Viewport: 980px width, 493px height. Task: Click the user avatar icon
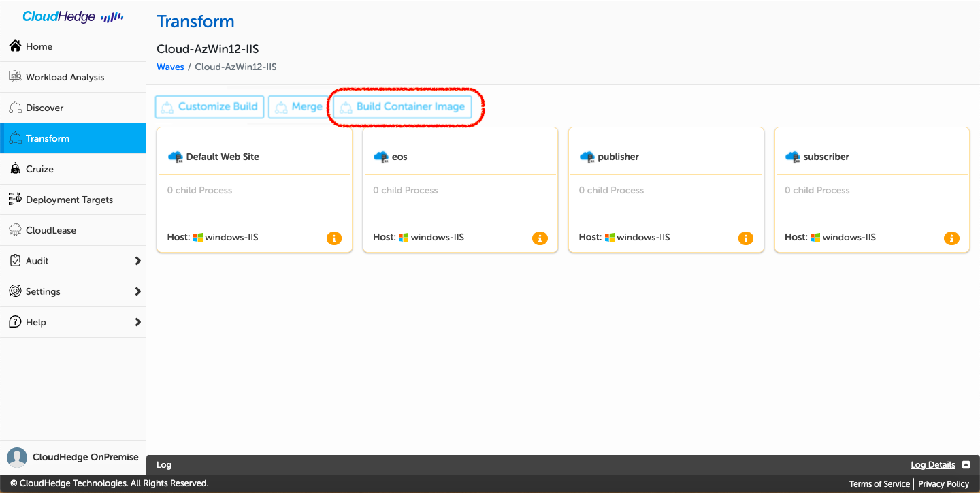(x=17, y=458)
